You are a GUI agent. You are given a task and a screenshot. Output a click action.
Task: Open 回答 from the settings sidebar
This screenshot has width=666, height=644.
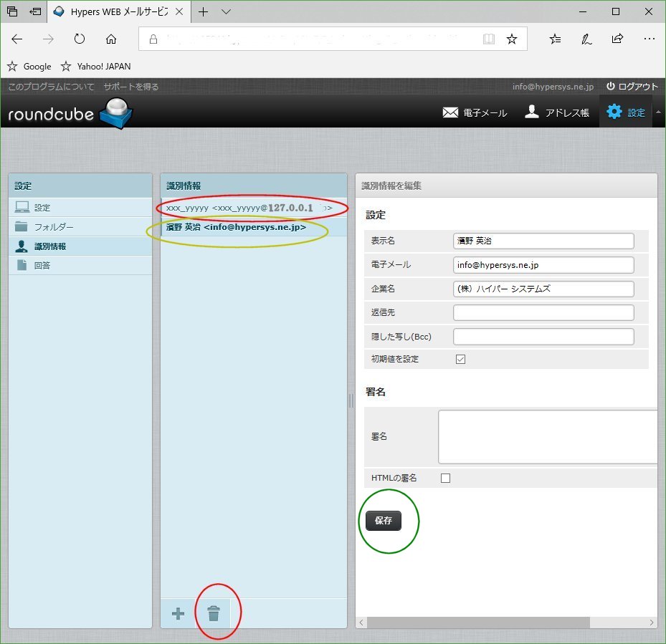(43, 265)
